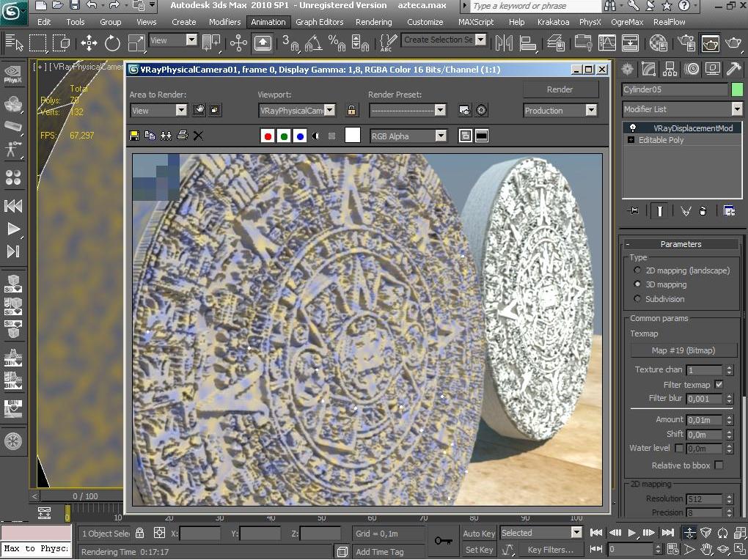The height and width of the screenshot is (560, 748).
Task: Click the Select and Manipulate tool
Action: pyautogui.click(x=238, y=43)
